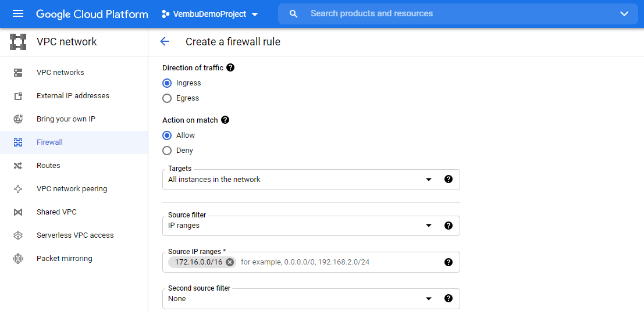Click the Serverless VPC access icon
The height and width of the screenshot is (311, 644).
click(18, 235)
